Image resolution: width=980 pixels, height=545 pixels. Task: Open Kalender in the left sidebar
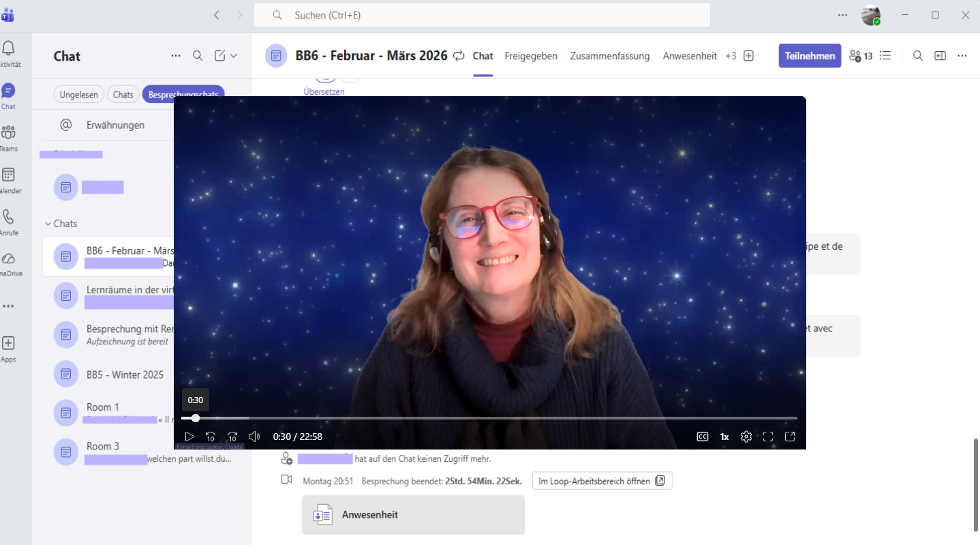8,181
